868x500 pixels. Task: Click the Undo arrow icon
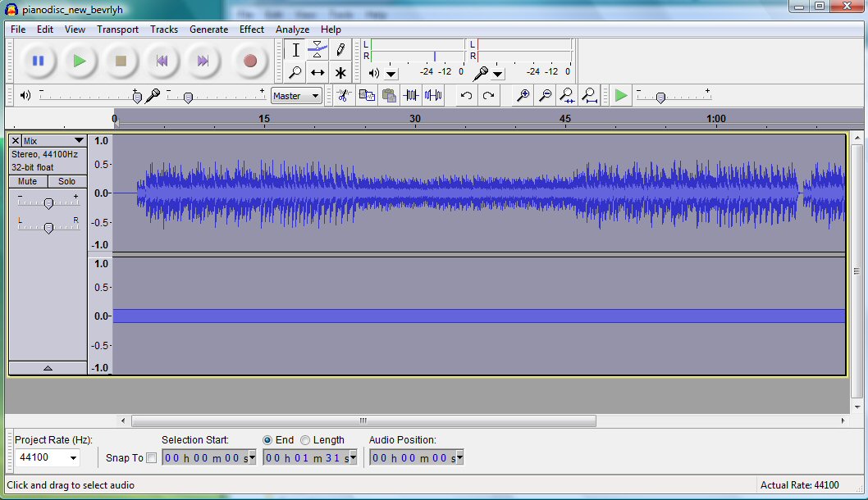click(x=466, y=96)
